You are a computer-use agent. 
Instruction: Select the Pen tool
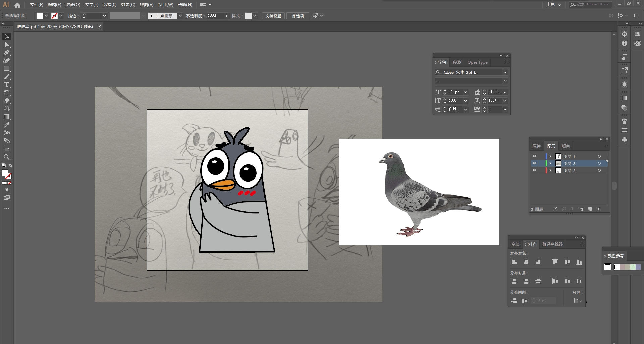[x=7, y=53]
